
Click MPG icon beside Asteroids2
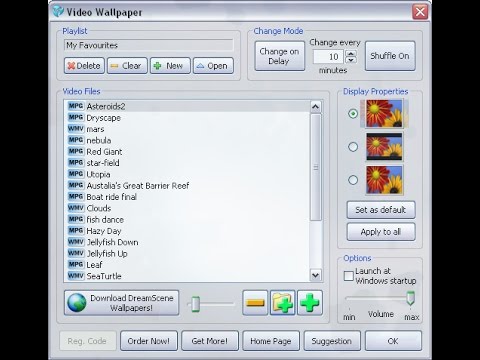click(76, 106)
